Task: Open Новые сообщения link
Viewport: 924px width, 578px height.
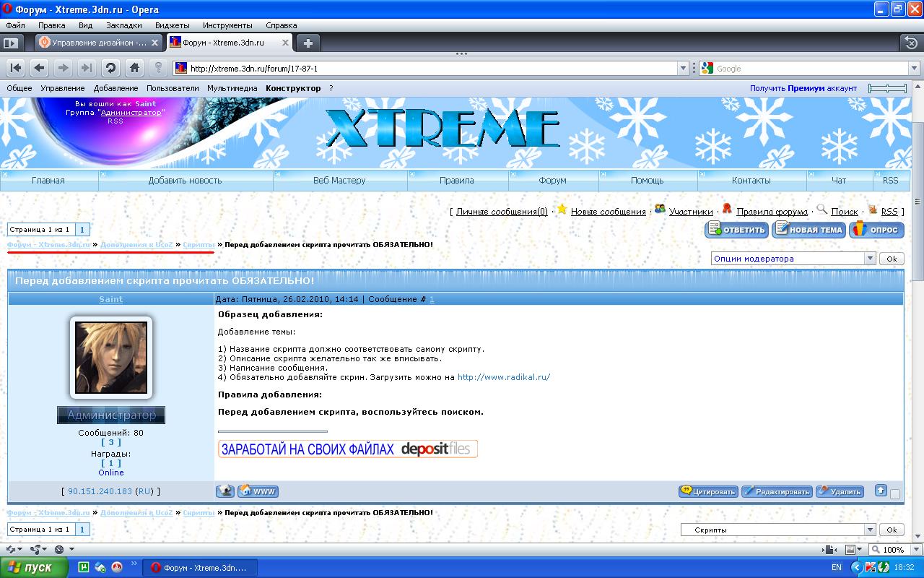Action: 608,212
